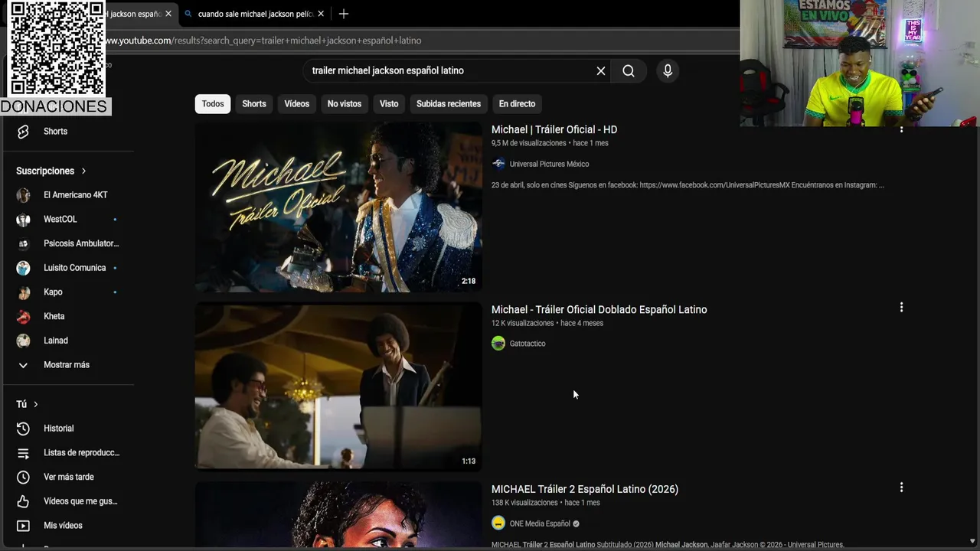Open Psicosis Ambulatoria channel avatar

(24, 243)
